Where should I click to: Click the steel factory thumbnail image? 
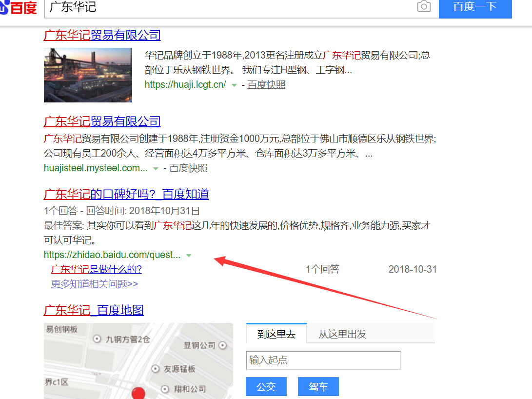[88, 75]
